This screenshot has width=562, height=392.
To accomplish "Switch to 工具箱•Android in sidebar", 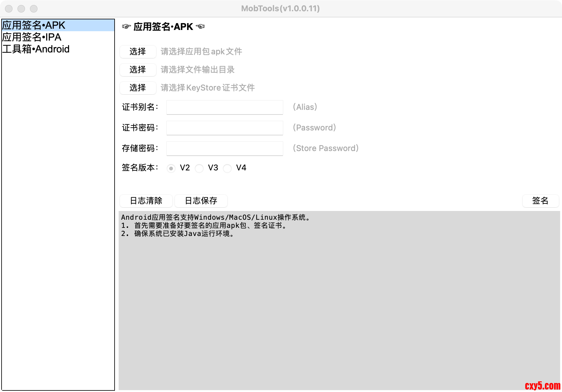I will pos(36,49).
